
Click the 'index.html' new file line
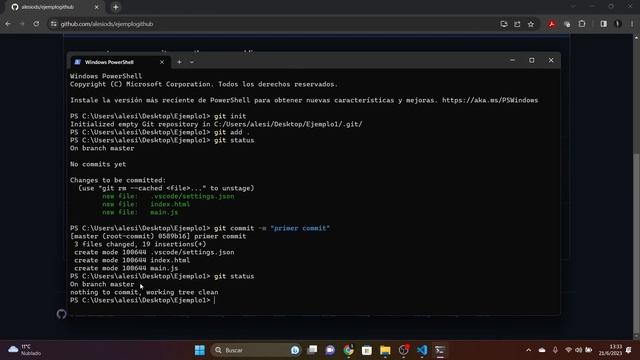pyautogui.click(x=146, y=204)
